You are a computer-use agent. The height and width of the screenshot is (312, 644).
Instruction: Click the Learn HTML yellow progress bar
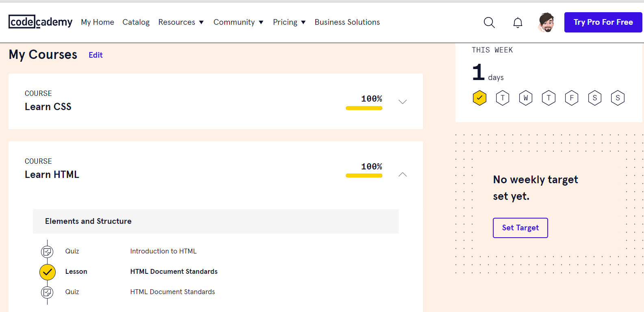pyautogui.click(x=364, y=175)
